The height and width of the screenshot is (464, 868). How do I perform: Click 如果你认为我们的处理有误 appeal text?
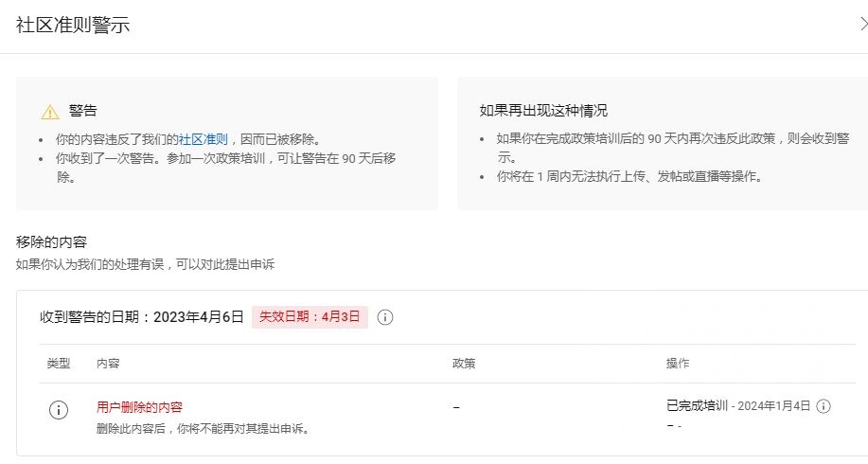(x=145, y=264)
